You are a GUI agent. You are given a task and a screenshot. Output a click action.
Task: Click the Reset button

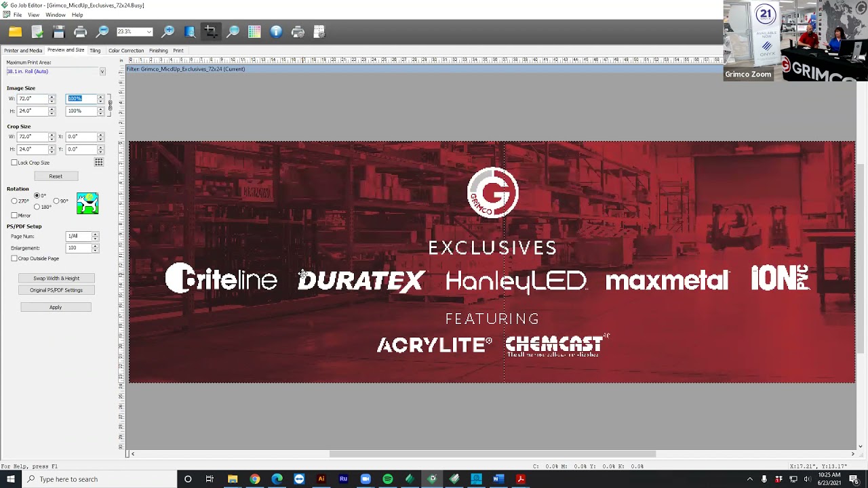(56, 176)
